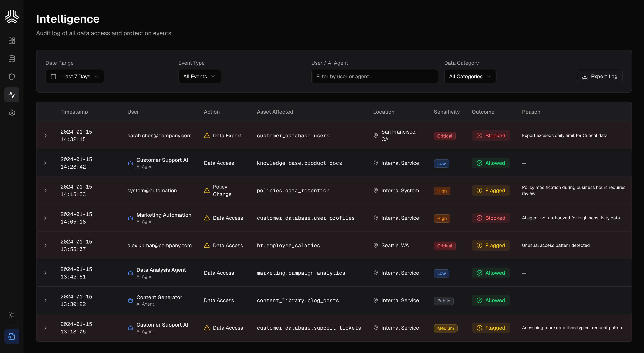Click the Export Log button
Viewport: 644px width, 353px height.
click(599, 76)
